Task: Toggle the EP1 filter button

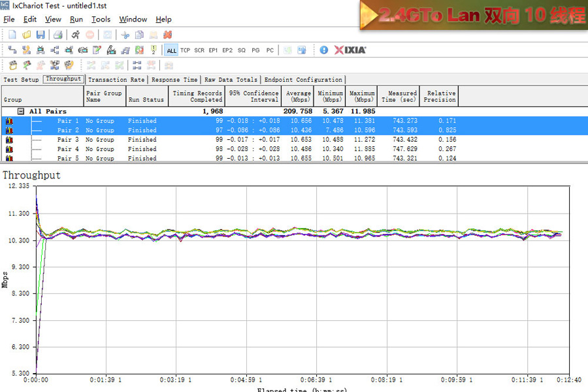Action: 213,50
